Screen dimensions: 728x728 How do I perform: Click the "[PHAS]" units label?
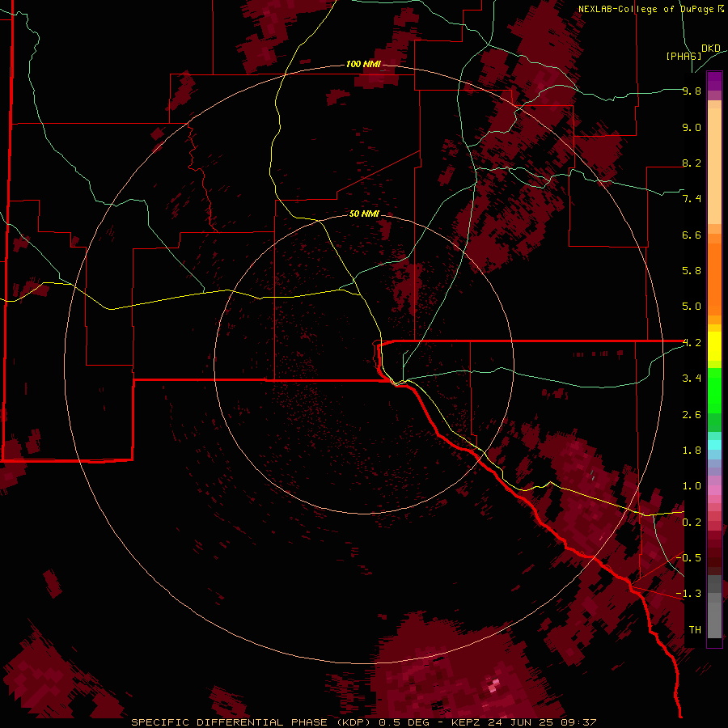pos(684,56)
